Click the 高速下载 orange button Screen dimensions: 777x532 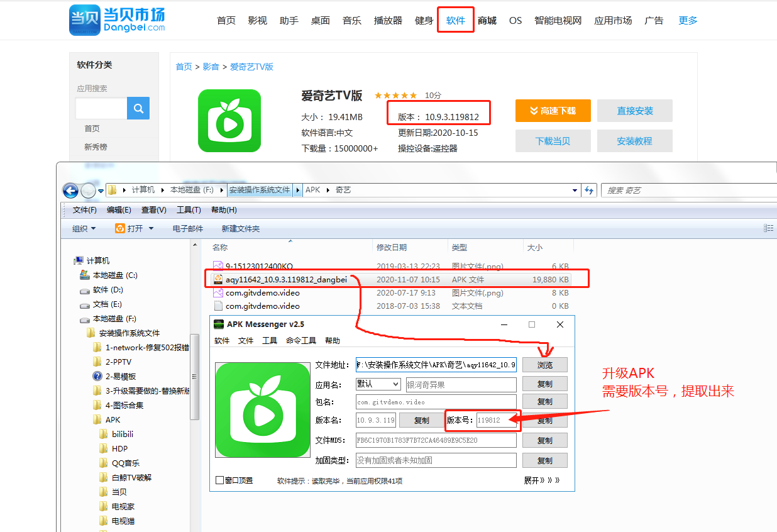(x=553, y=111)
